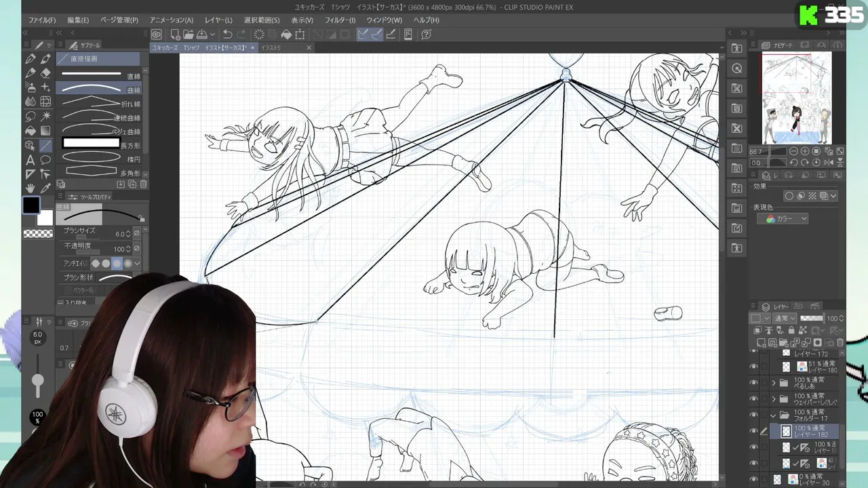Select the Gradient tool

click(x=45, y=131)
